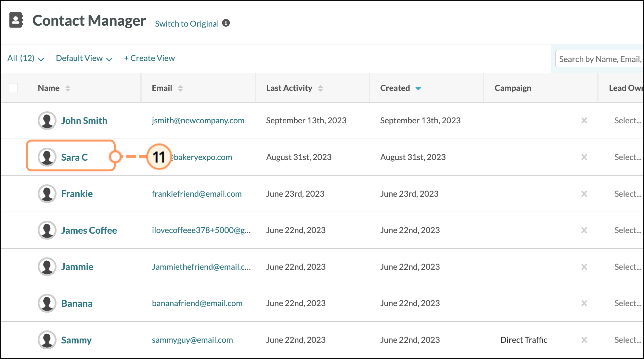Open the Default View dropdown
Screen dimensions: 644x359
coord(84,58)
